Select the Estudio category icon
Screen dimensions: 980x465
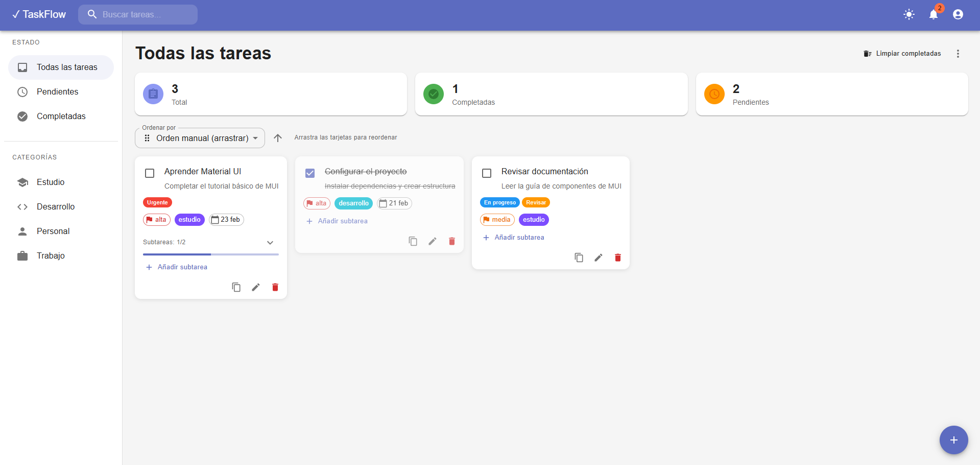(22, 182)
